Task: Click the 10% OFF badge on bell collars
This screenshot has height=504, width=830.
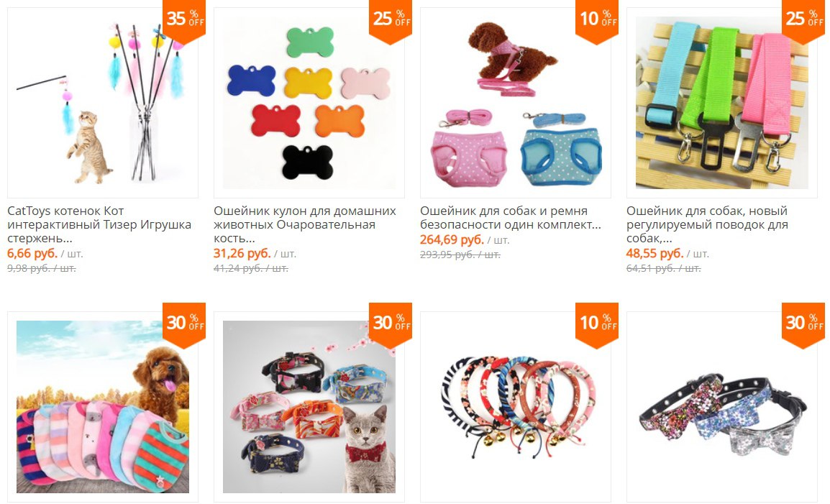Action: point(596,324)
